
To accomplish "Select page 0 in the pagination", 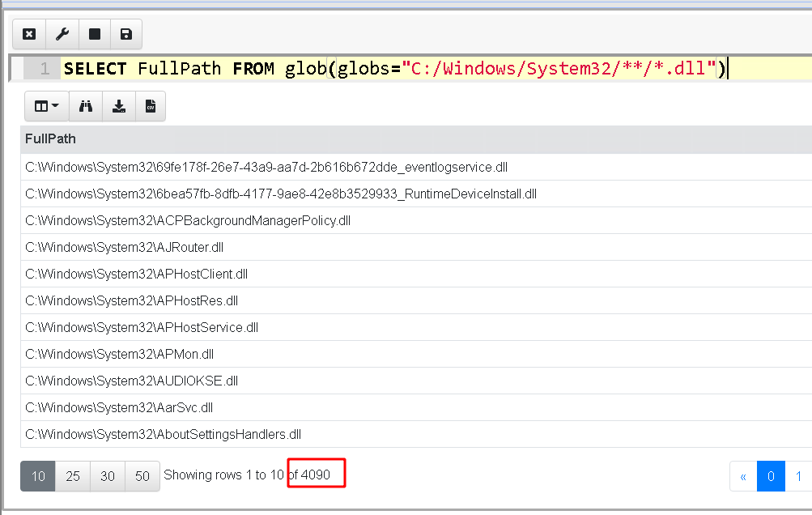I will pyautogui.click(x=771, y=477).
